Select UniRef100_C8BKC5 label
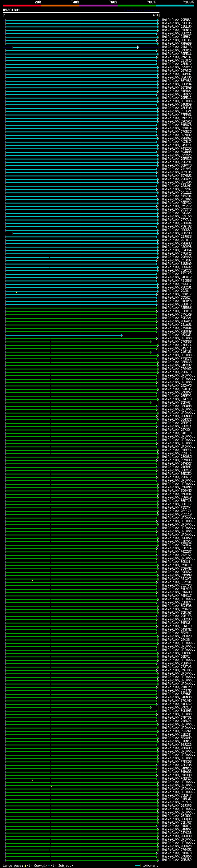 (177, 362)
